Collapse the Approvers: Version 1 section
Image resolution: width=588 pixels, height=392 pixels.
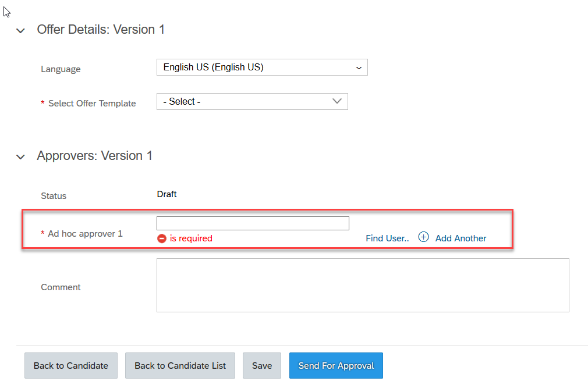[x=20, y=156]
